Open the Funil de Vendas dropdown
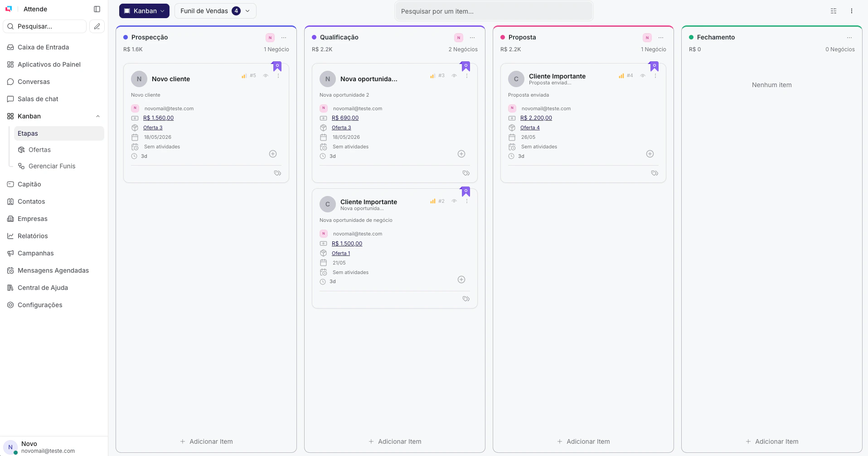Screen dimensions: 868x456 (x=215, y=11)
